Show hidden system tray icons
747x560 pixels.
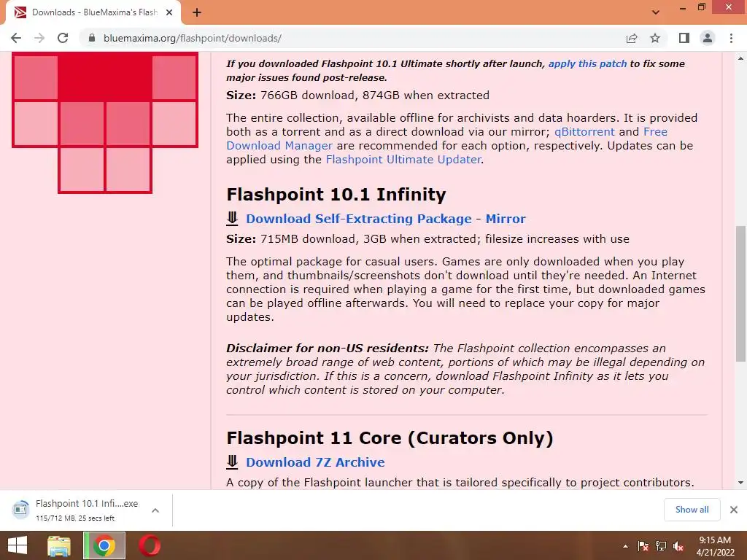(625, 546)
